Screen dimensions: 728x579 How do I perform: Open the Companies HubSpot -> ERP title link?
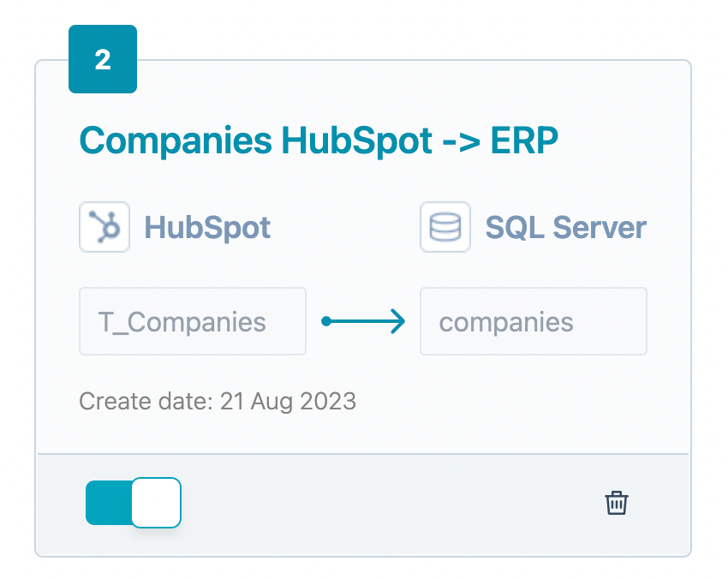[x=319, y=140]
